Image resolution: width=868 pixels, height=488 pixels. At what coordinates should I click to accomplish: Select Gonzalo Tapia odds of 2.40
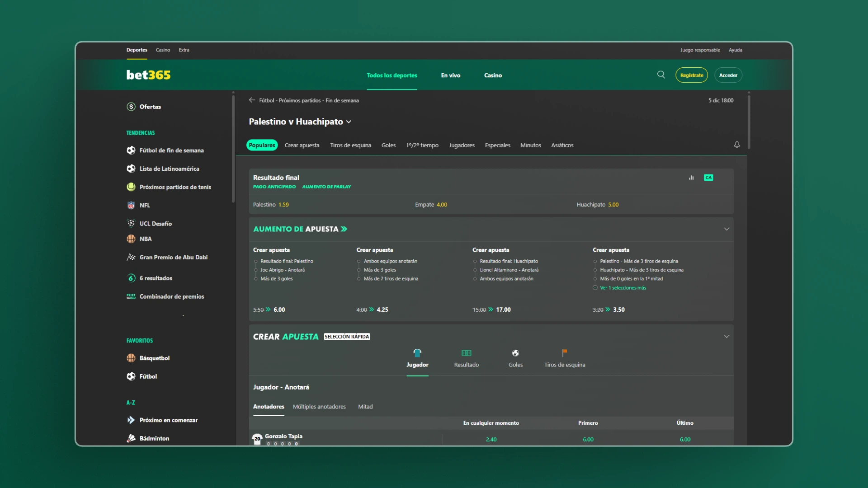[491, 439]
